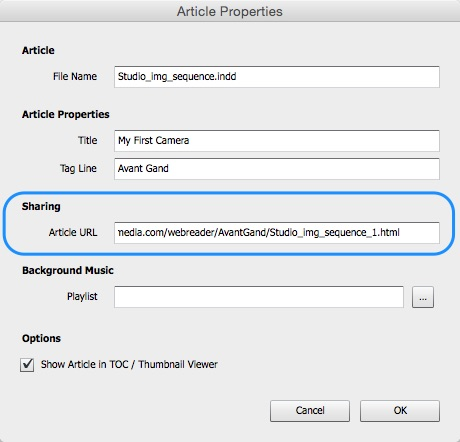Click the Tag Line label
The height and width of the screenshot is (442, 460).
tap(78, 168)
